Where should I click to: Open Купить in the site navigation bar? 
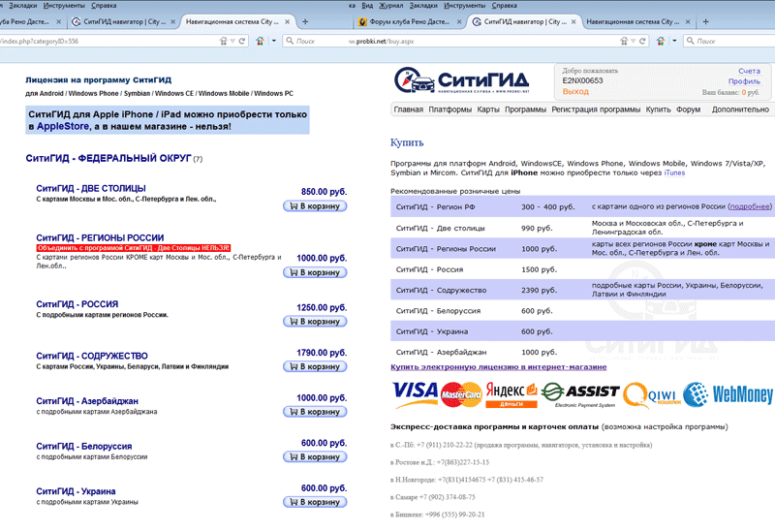658,110
